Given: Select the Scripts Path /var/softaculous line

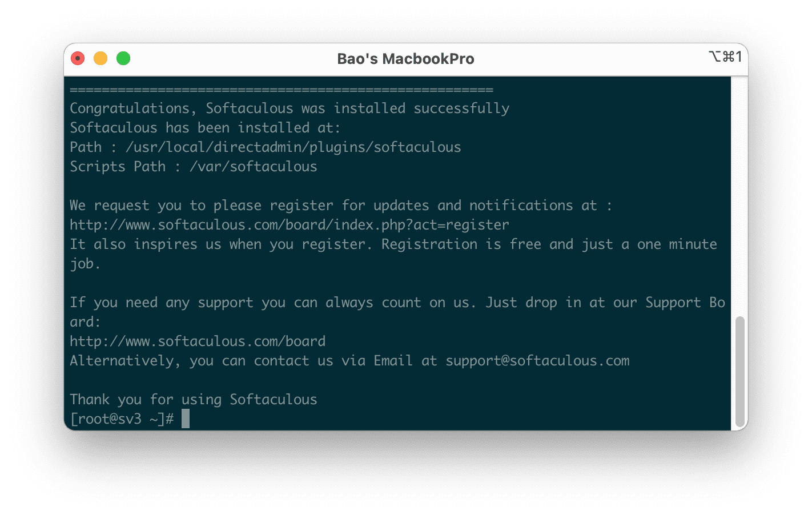Looking at the screenshot, I should [193, 166].
